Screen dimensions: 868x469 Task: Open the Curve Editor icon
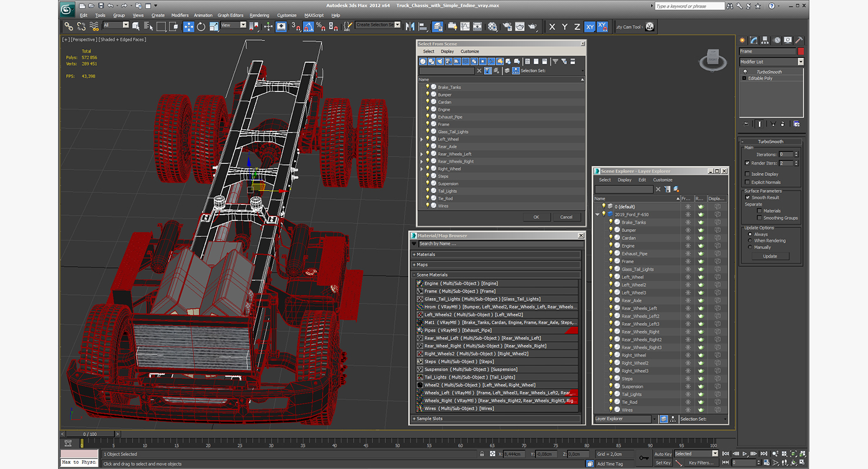[465, 26]
